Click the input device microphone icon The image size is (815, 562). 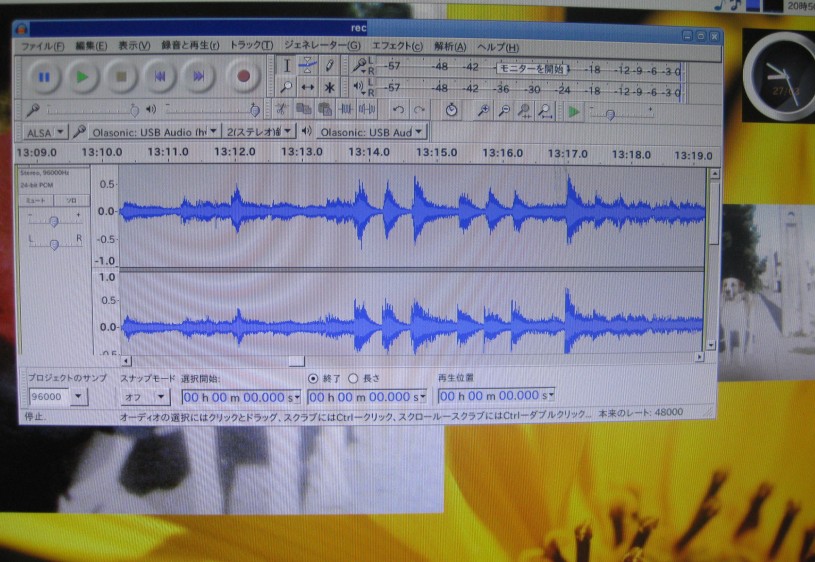(79, 132)
